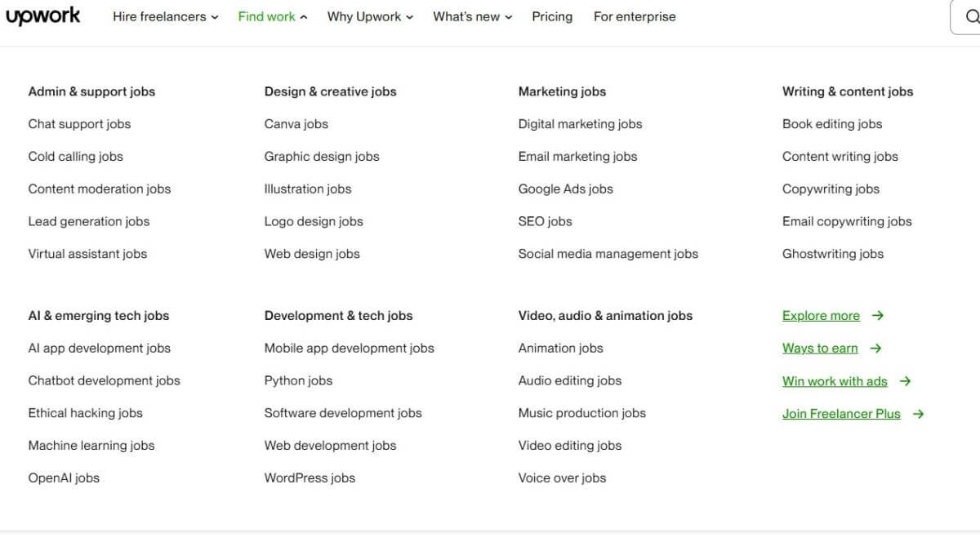Open the For enterprise menu item

pos(635,16)
